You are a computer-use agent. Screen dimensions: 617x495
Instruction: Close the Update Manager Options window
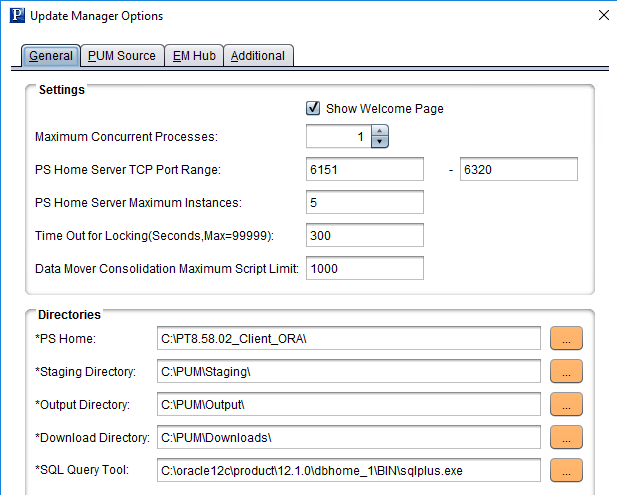pos(604,15)
